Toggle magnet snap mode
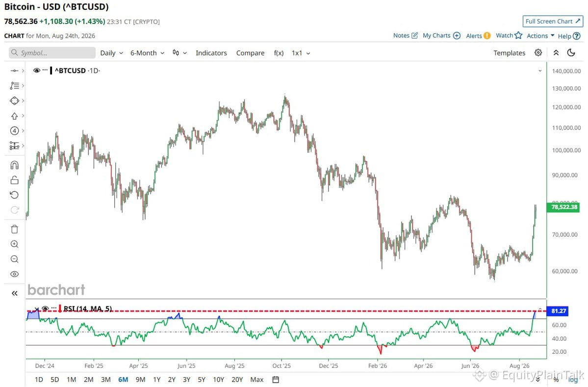 (x=14, y=165)
